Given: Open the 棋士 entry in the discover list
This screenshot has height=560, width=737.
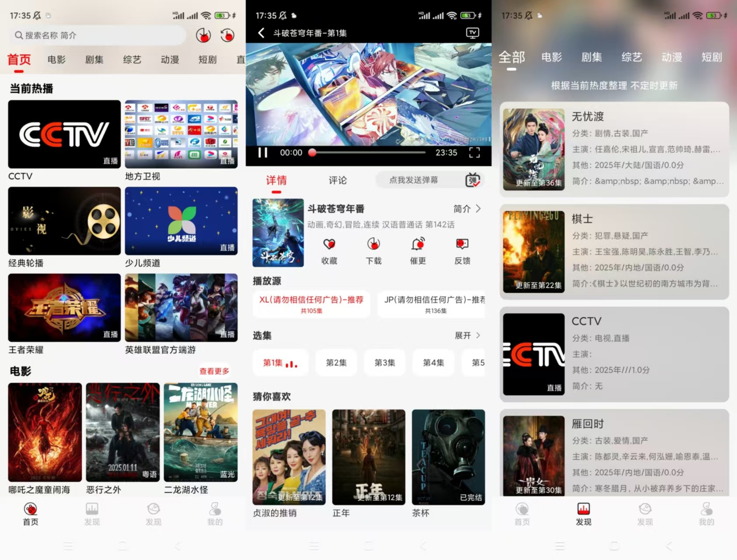Looking at the screenshot, I should click(614, 252).
